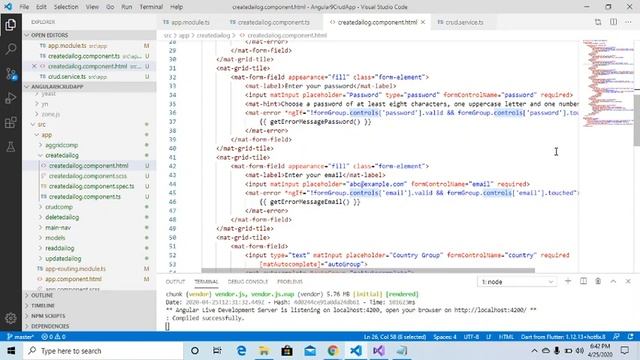Close the createdailog.component.html tab
Screen dimensions: 640x360
(423, 22)
